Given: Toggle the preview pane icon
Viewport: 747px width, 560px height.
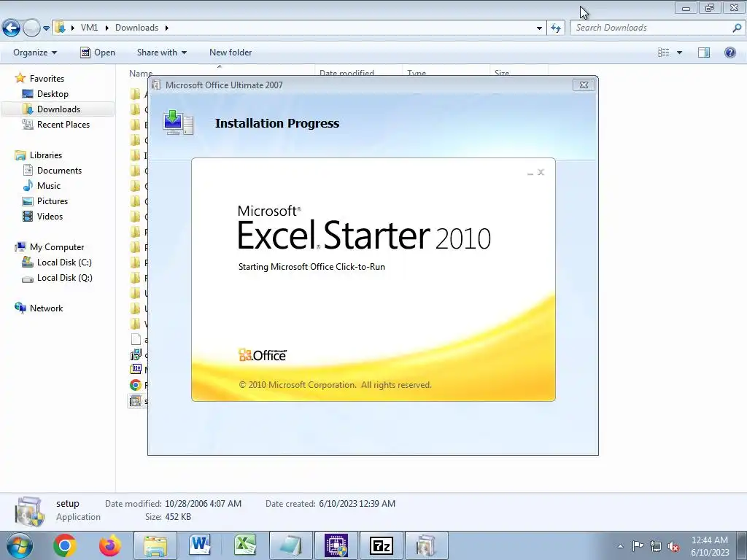Looking at the screenshot, I should 704,52.
